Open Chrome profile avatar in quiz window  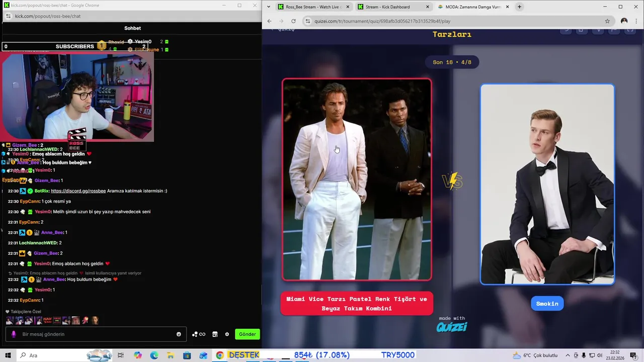click(x=624, y=21)
